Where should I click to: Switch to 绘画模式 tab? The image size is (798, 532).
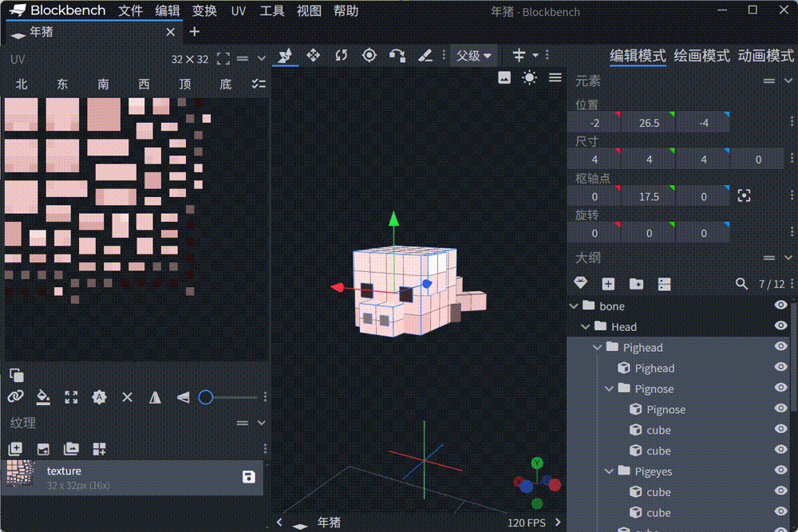[x=701, y=55]
